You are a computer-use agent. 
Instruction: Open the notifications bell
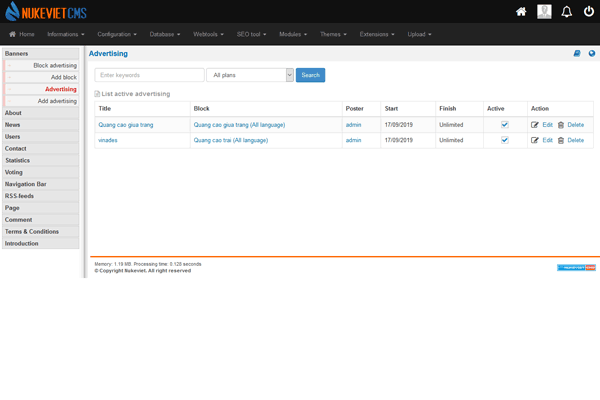[567, 12]
